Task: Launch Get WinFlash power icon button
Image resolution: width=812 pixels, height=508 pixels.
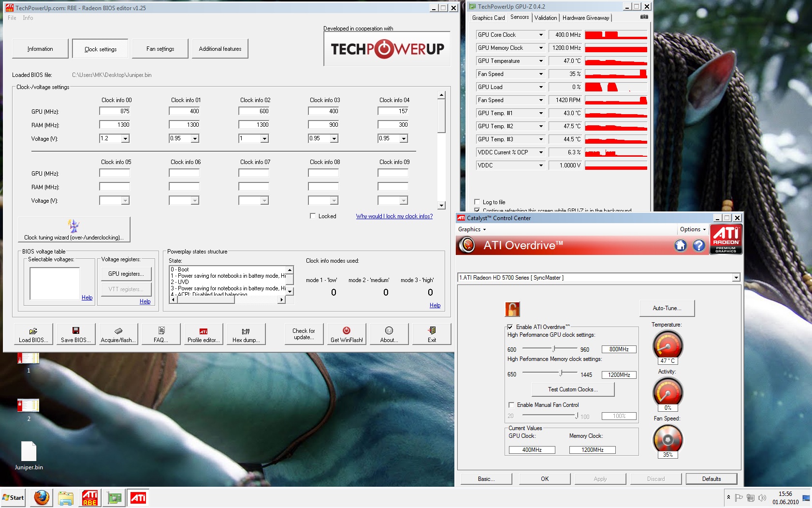Action: click(347, 334)
